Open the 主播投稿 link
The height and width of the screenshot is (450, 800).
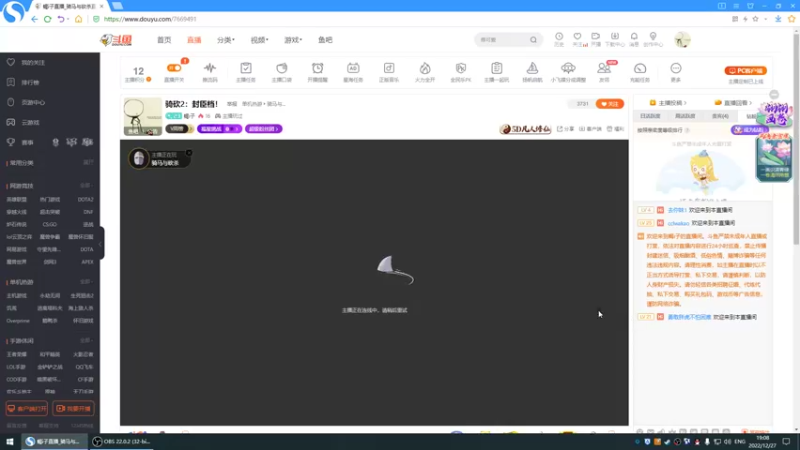[668, 103]
